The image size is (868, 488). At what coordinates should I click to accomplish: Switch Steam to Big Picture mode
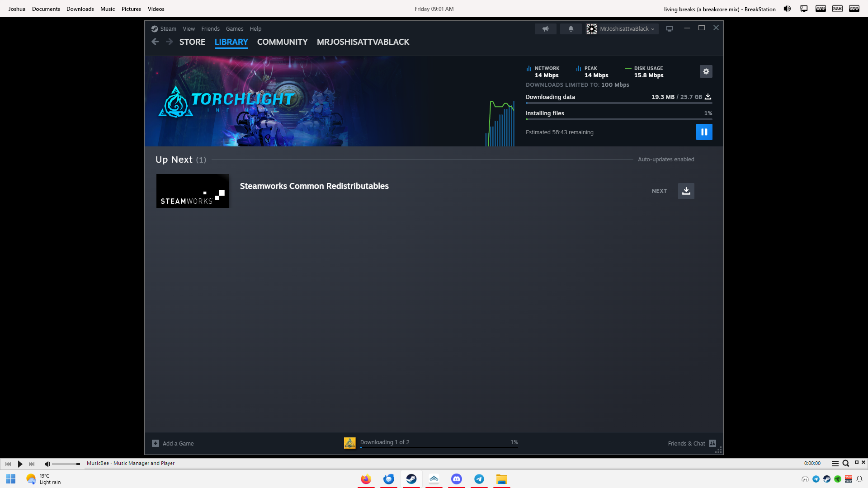click(670, 28)
